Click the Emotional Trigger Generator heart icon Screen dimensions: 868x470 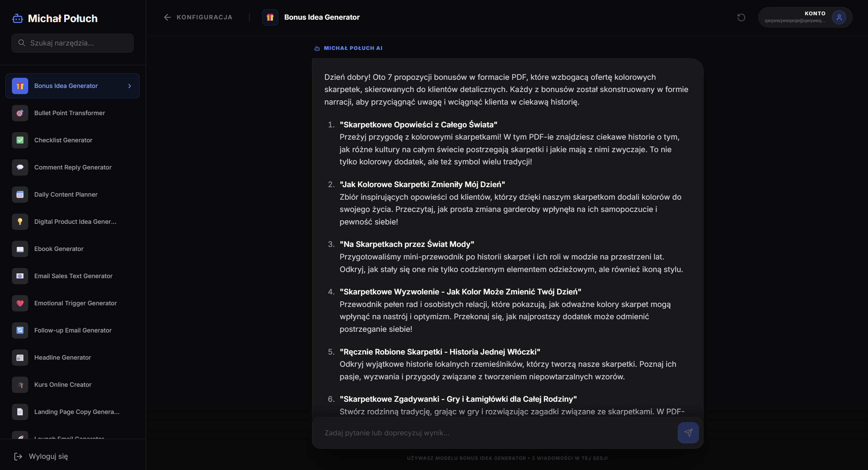[20, 303]
